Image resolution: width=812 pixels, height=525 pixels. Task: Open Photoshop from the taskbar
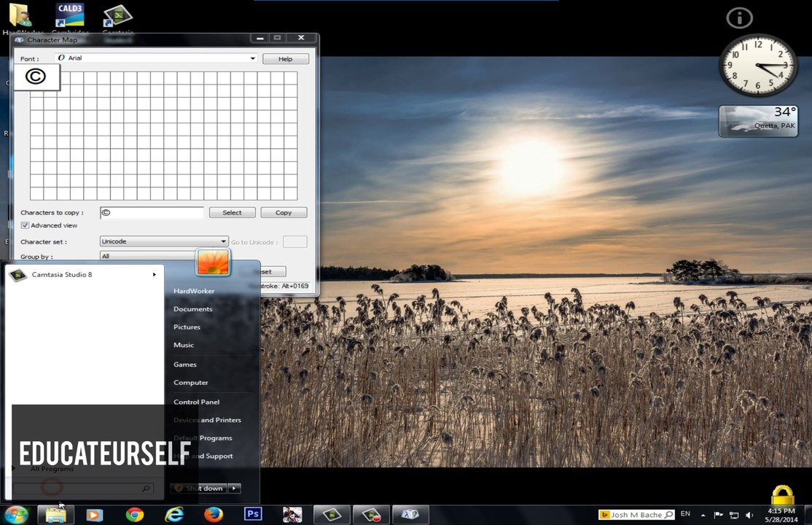253,513
